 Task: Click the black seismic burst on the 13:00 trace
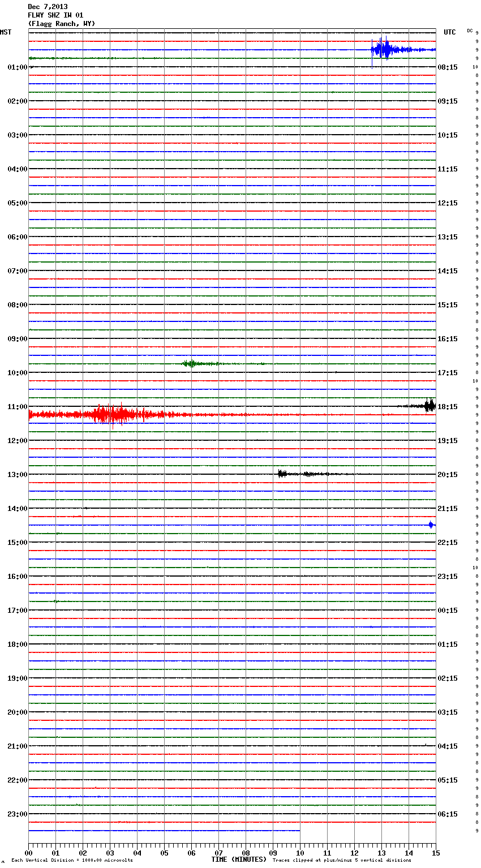(x=283, y=474)
